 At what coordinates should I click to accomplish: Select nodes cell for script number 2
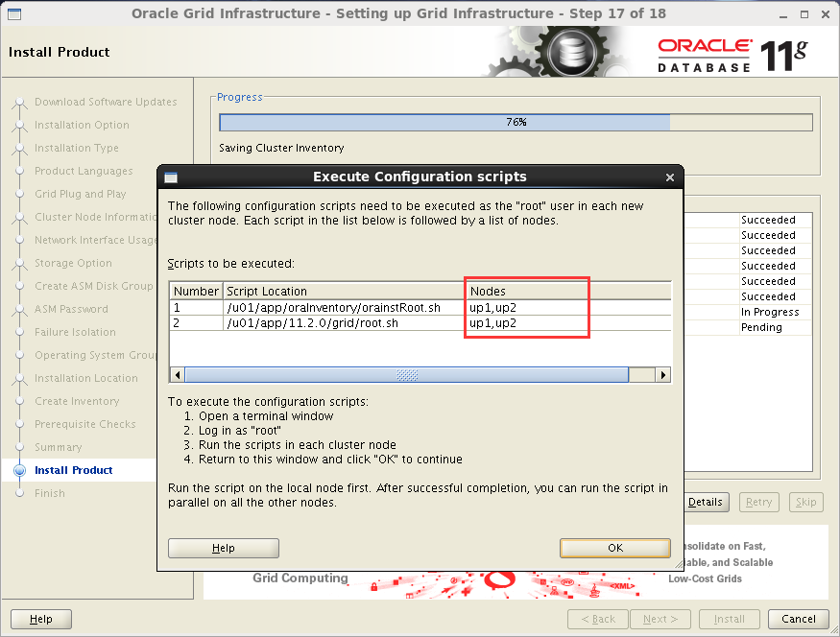point(568,322)
